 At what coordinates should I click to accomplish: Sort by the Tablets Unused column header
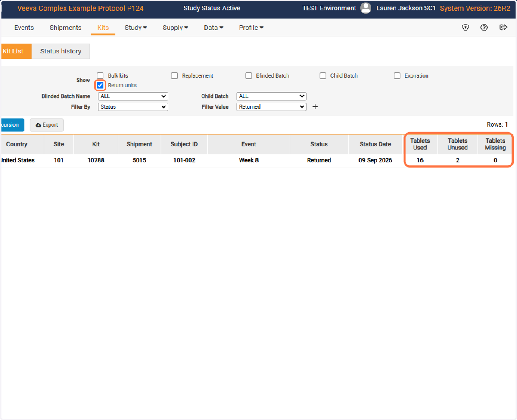tap(458, 144)
